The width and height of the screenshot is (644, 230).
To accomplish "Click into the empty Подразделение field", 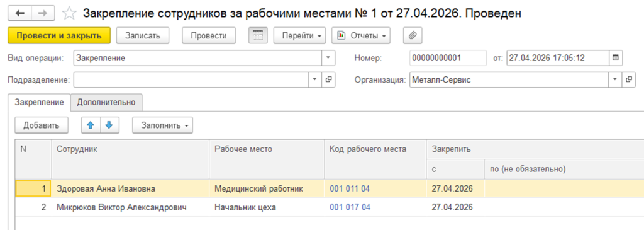I will pos(191,80).
